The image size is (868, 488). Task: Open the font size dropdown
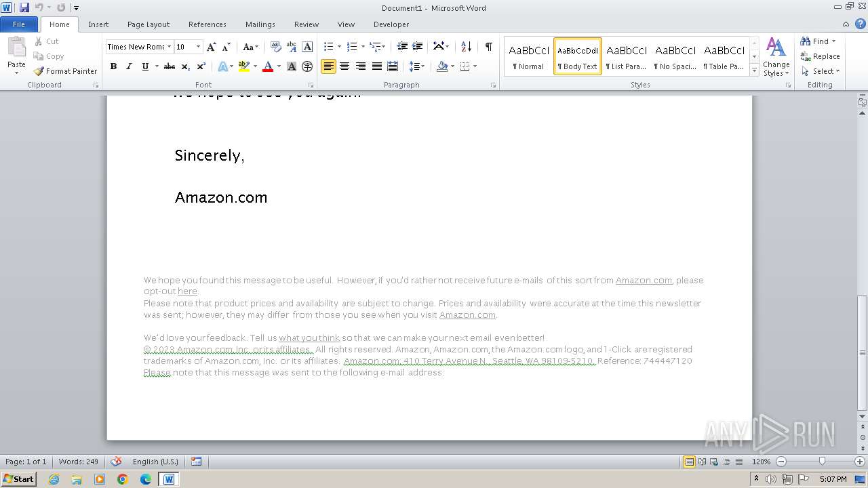coord(198,47)
